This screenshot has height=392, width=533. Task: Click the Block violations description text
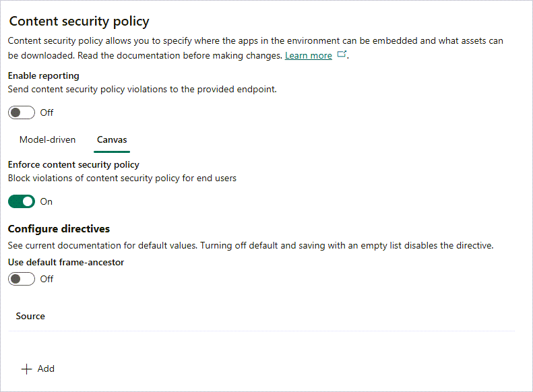(x=122, y=178)
